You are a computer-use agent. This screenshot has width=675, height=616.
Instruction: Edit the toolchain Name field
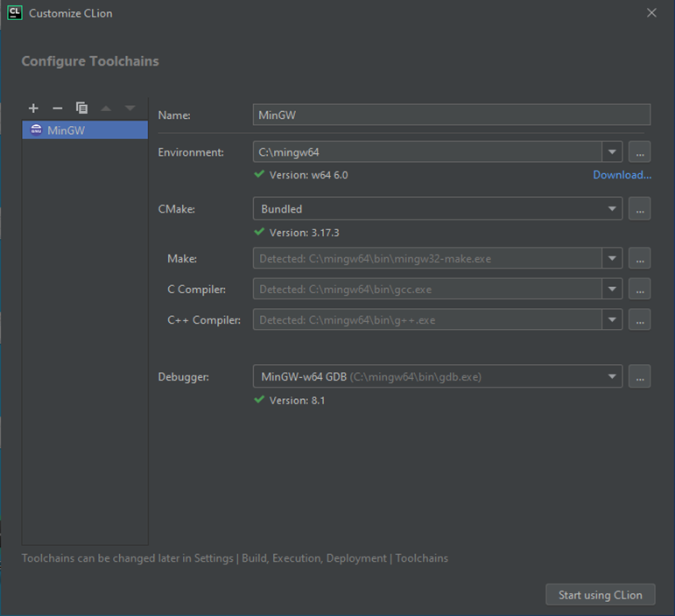[452, 115]
